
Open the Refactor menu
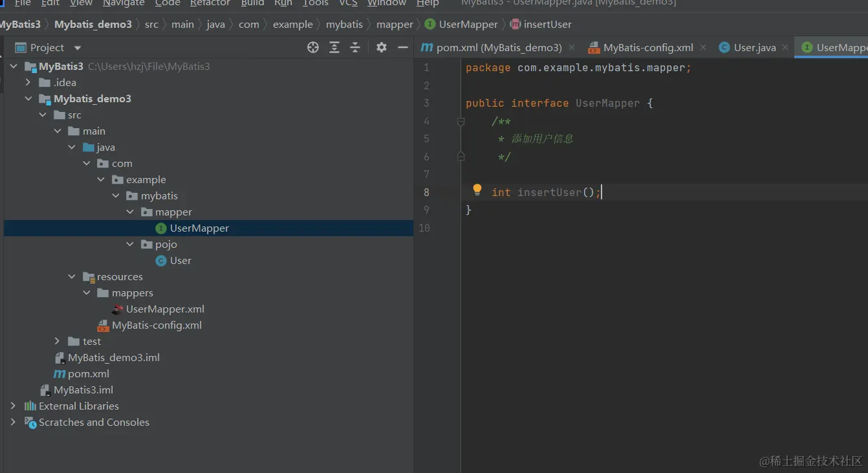click(x=210, y=3)
